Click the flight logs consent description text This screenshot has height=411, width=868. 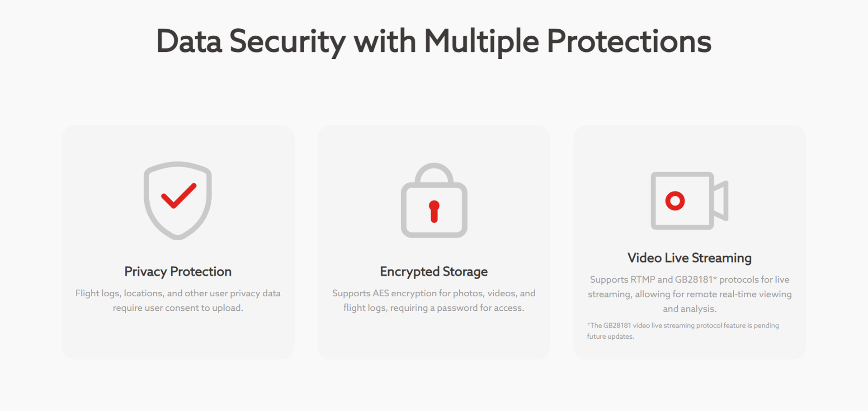click(178, 294)
